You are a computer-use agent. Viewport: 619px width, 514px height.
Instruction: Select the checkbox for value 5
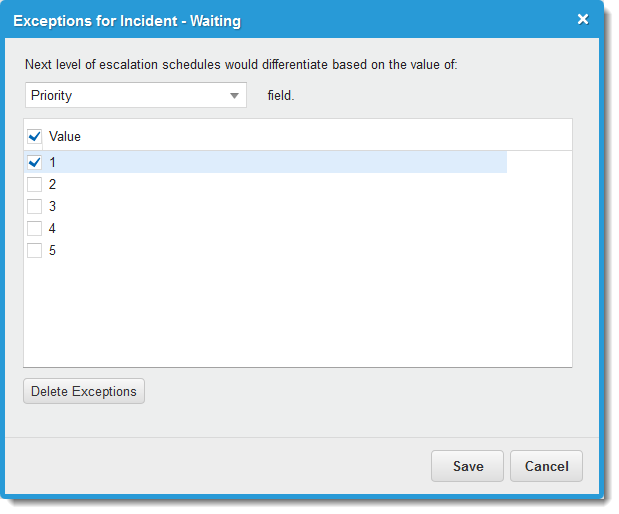(x=35, y=250)
